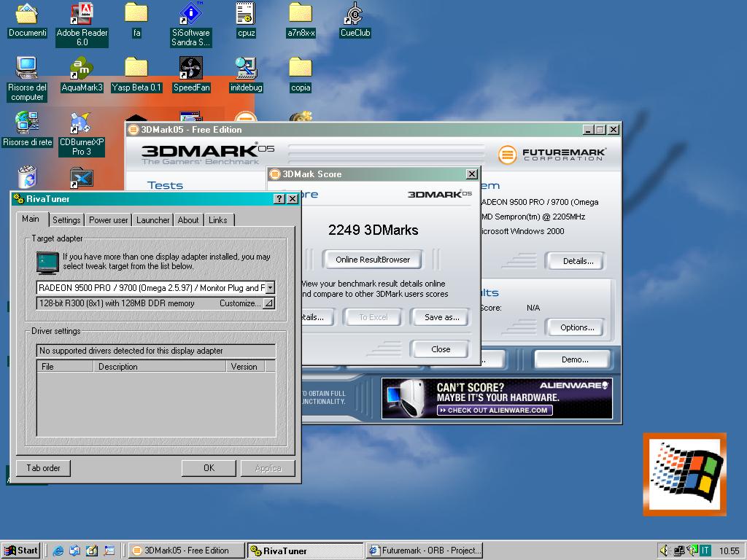This screenshot has height=560, width=747.
Task: Open the About tab in RivaTuner
Action: pyautogui.click(x=188, y=220)
